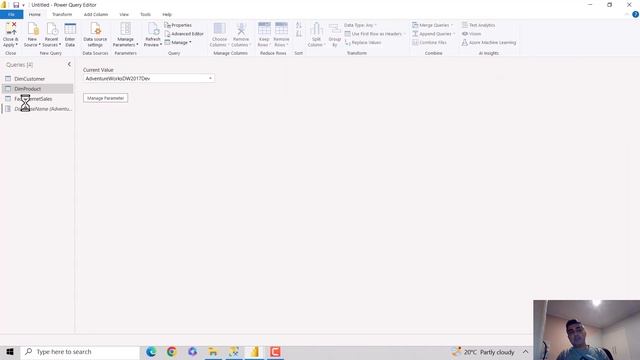Open quick access toolbar dropdown arrow
640x360 pixels.
23,5
